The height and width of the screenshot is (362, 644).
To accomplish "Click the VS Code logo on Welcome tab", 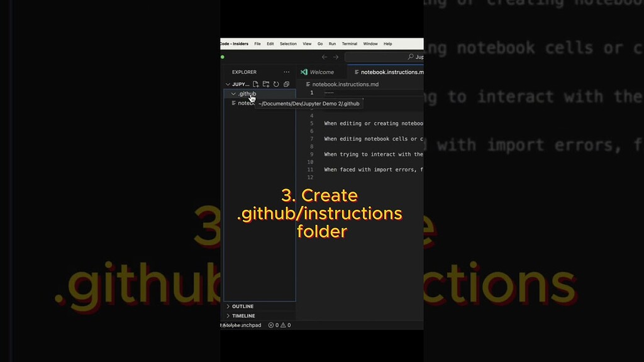I will (x=304, y=72).
